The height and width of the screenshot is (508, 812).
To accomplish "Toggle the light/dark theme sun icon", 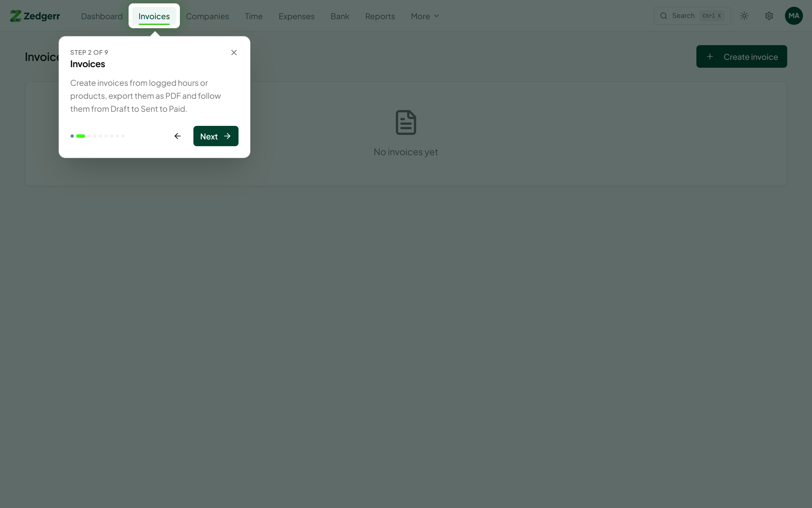I will point(744,16).
